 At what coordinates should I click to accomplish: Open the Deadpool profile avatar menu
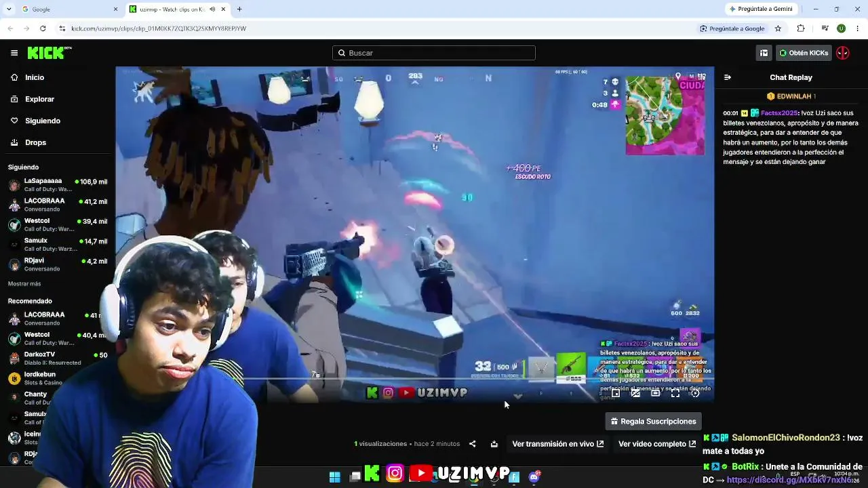843,53
